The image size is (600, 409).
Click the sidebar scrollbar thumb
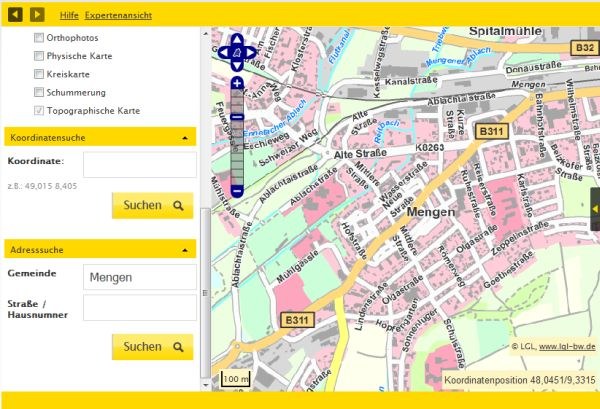[206, 293]
